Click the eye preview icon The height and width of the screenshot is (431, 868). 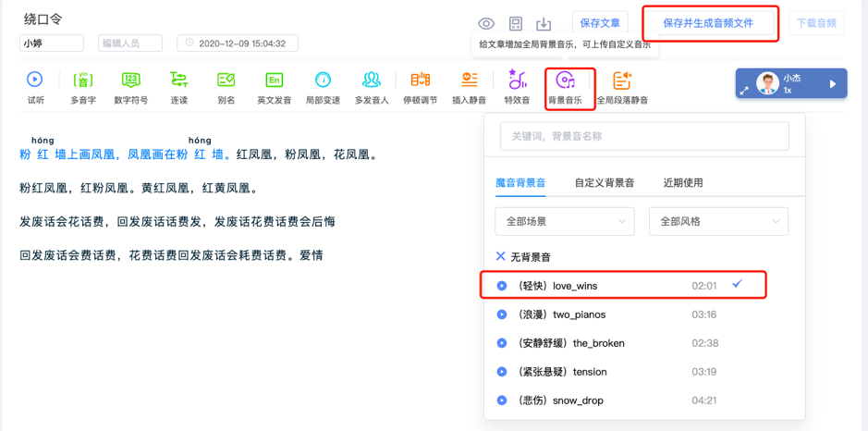(486, 23)
